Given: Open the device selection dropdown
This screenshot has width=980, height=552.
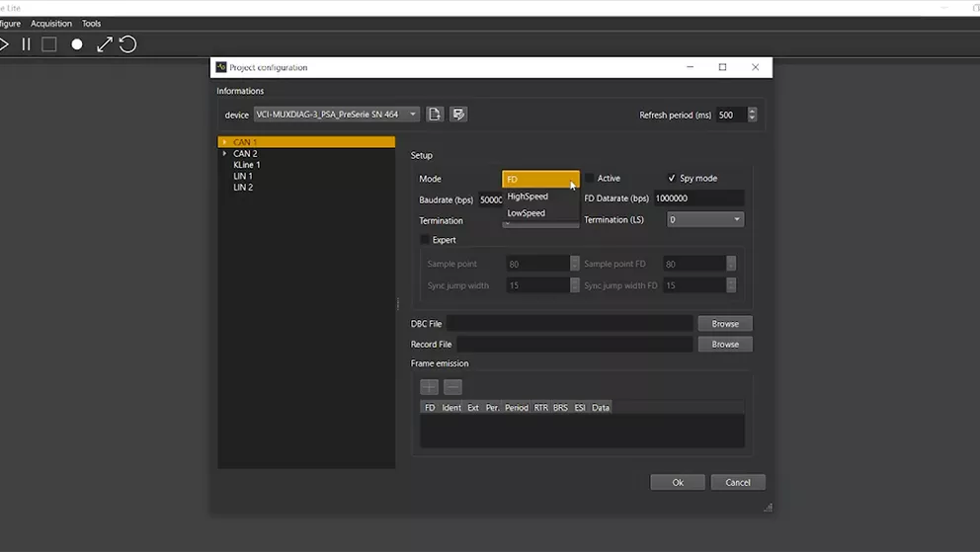Looking at the screenshot, I should coord(337,115).
